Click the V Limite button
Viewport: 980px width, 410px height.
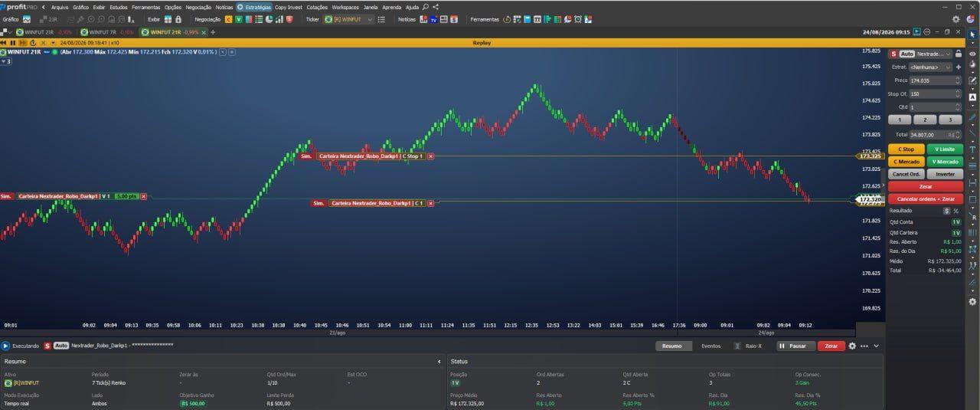(x=945, y=149)
